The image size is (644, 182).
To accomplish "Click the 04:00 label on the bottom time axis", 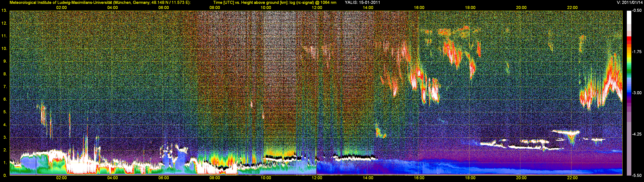I will tap(112, 178).
